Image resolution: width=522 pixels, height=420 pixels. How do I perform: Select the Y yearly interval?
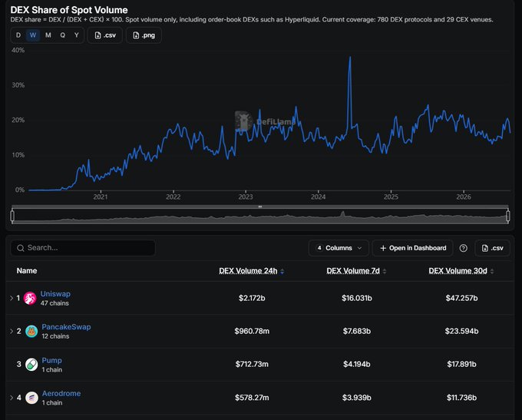77,35
